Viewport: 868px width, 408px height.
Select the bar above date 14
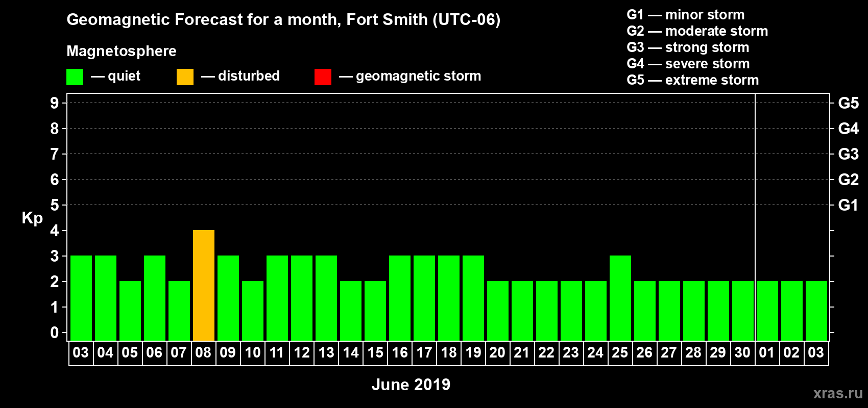coord(351,311)
